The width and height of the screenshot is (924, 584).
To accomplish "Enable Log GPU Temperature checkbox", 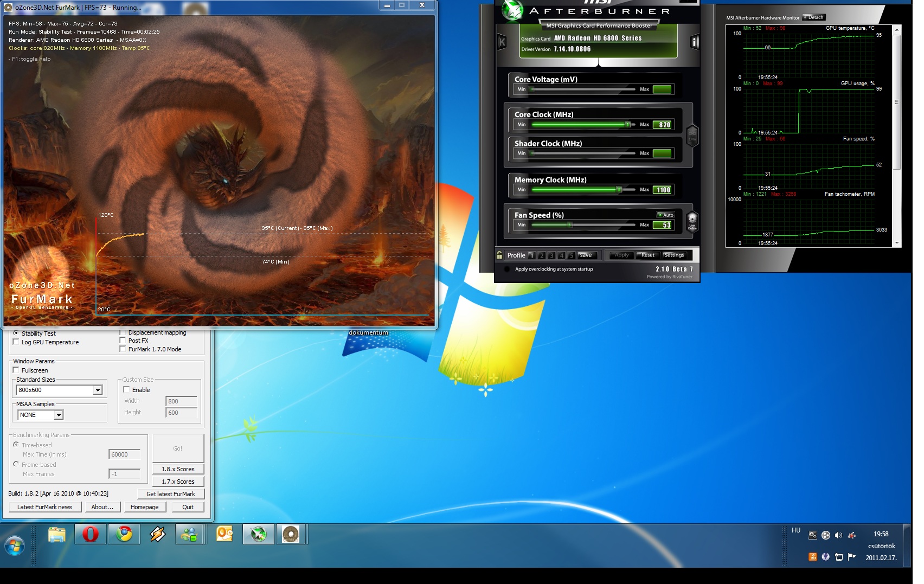I will tap(16, 342).
